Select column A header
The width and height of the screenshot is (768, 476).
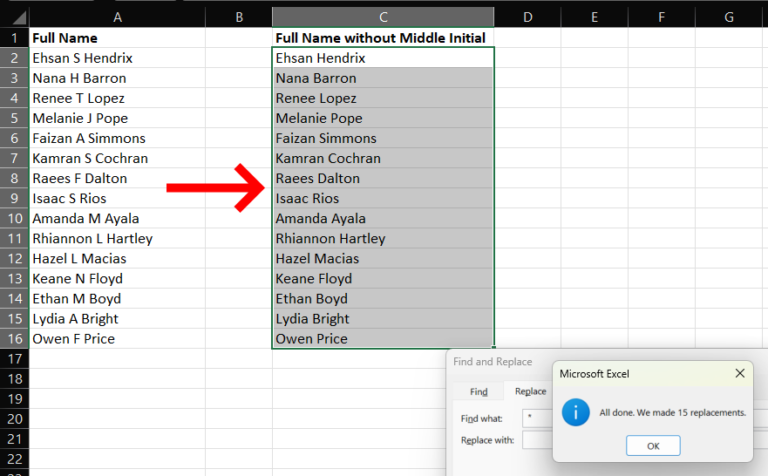pos(118,17)
